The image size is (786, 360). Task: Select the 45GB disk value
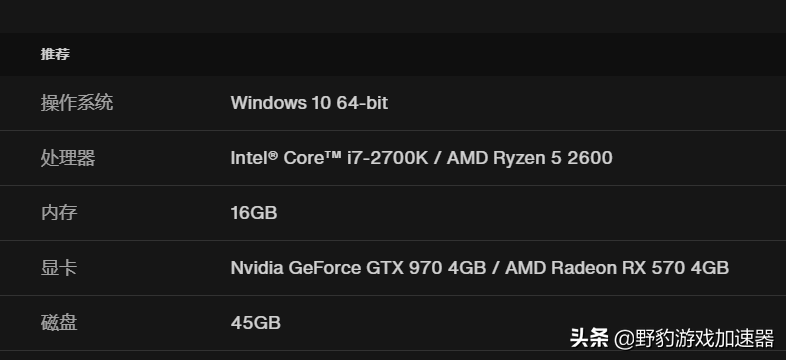click(x=255, y=322)
